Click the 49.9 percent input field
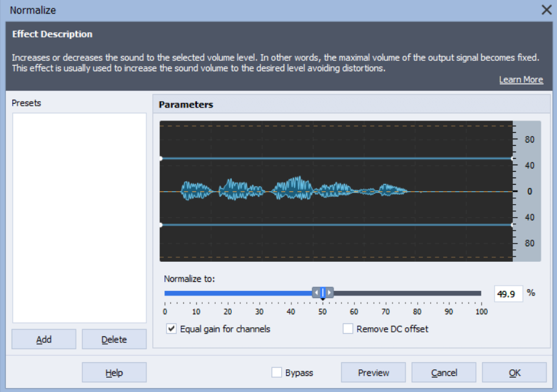 pos(508,294)
